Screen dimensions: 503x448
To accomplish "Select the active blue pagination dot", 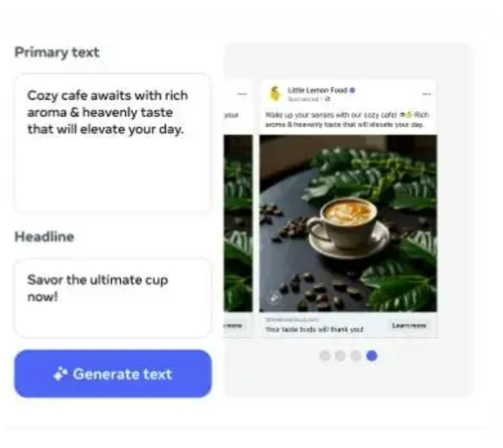I will click(372, 356).
